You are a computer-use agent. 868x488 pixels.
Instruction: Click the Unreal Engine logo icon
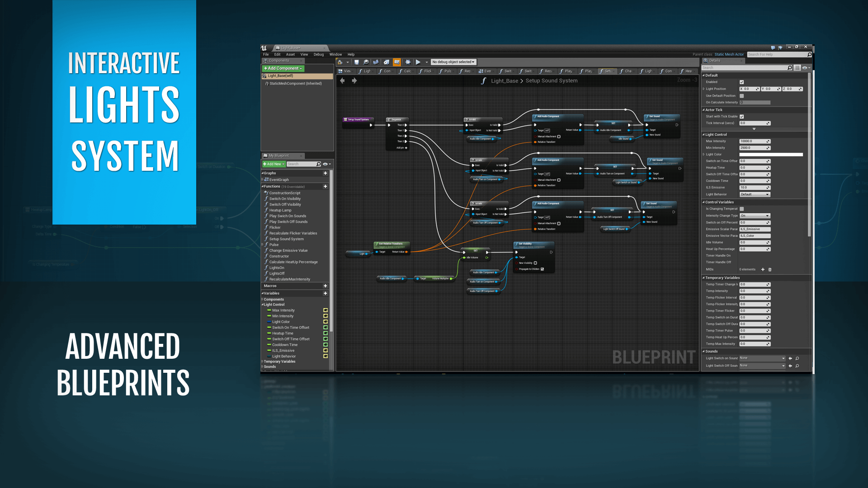pos(264,48)
